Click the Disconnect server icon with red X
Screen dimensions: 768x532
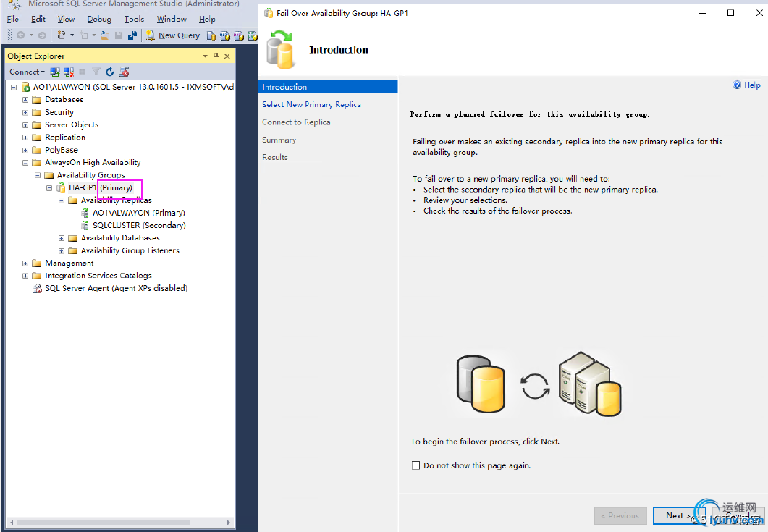(x=69, y=72)
